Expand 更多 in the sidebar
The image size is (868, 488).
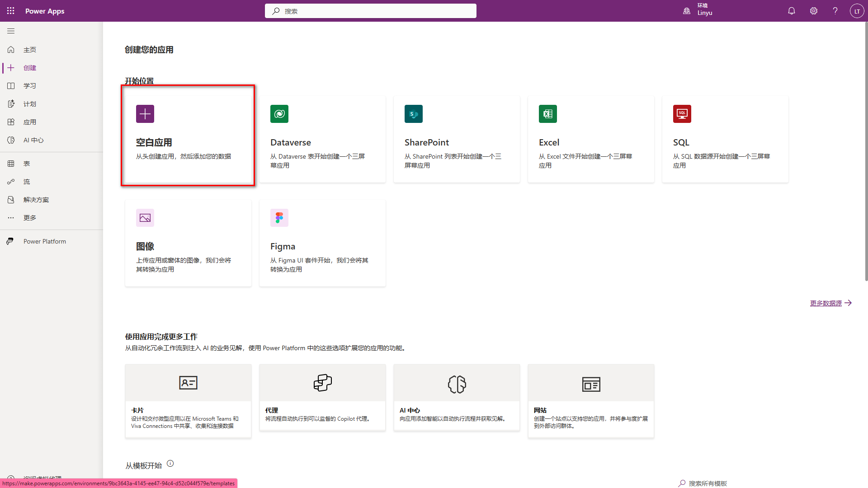coord(30,218)
